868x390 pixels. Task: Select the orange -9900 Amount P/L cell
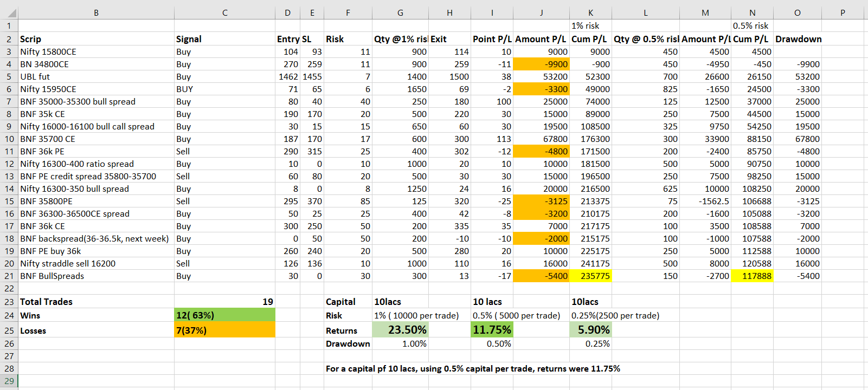click(541, 64)
